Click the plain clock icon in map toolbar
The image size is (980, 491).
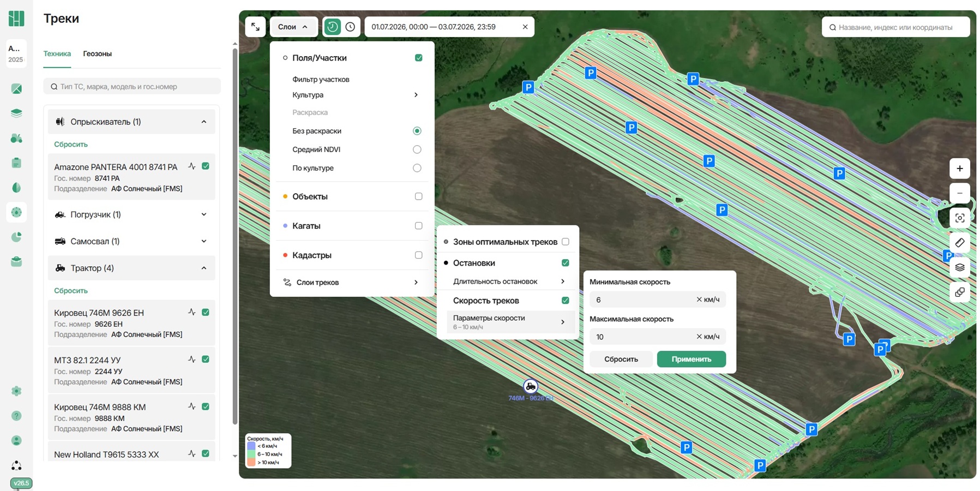pos(351,27)
